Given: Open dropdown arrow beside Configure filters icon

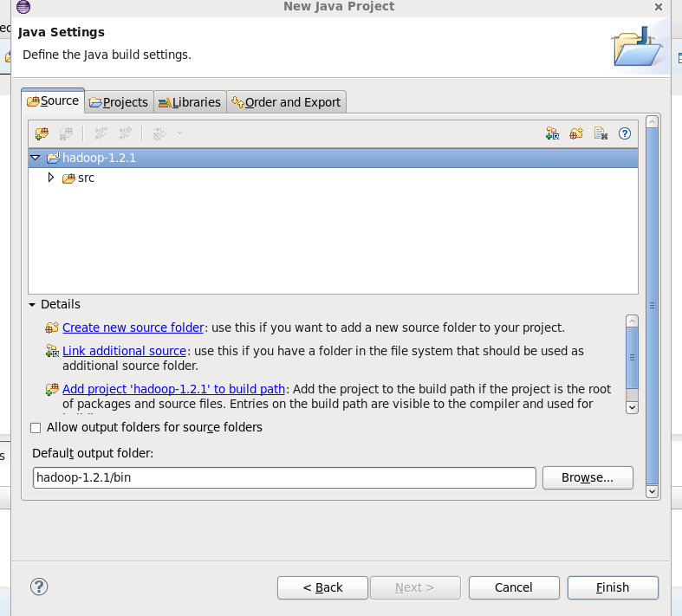Looking at the screenshot, I should tap(179, 133).
